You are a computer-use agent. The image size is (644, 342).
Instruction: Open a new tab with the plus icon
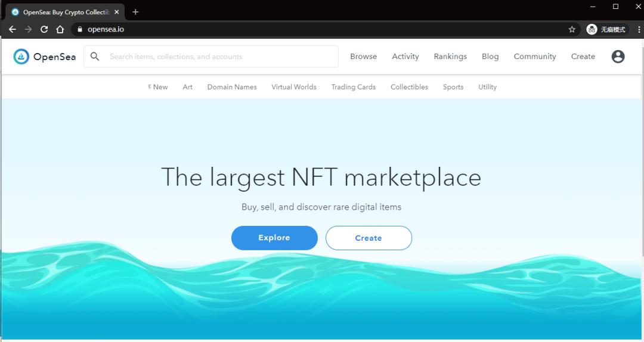pyautogui.click(x=135, y=12)
